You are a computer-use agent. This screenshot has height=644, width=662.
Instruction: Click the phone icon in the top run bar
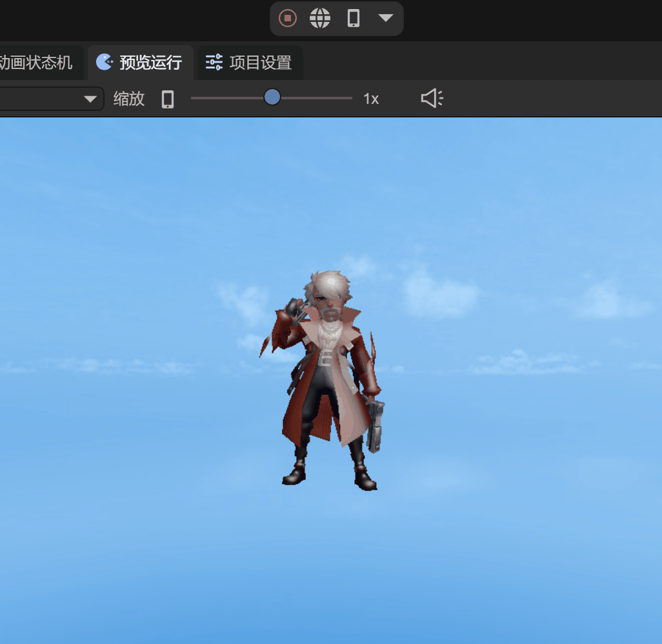(353, 18)
